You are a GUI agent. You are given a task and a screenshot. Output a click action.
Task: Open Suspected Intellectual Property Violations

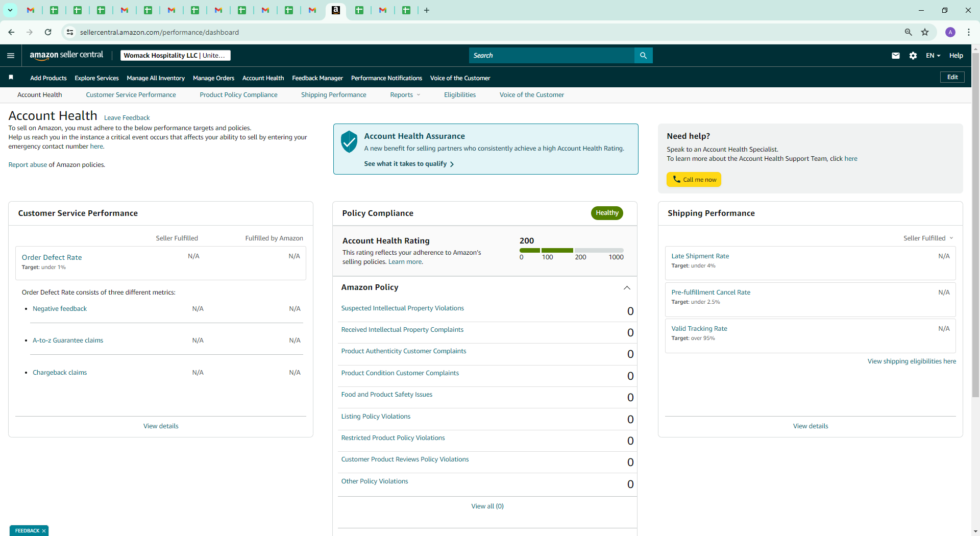[402, 308]
